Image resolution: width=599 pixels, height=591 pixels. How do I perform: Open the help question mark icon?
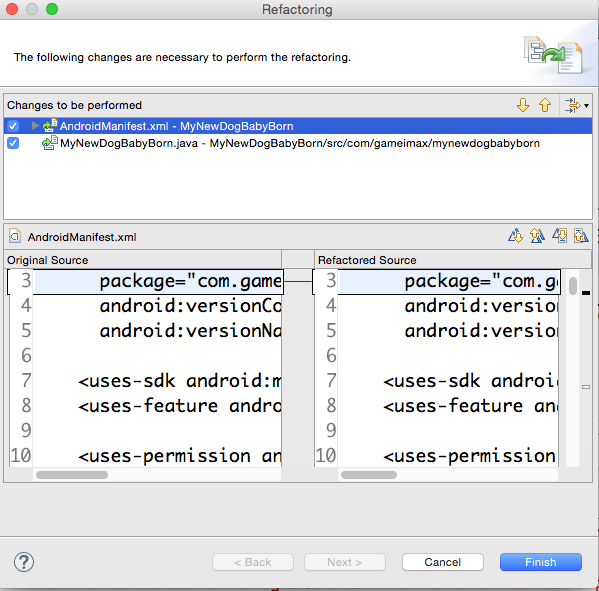pyautogui.click(x=24, y=562)
